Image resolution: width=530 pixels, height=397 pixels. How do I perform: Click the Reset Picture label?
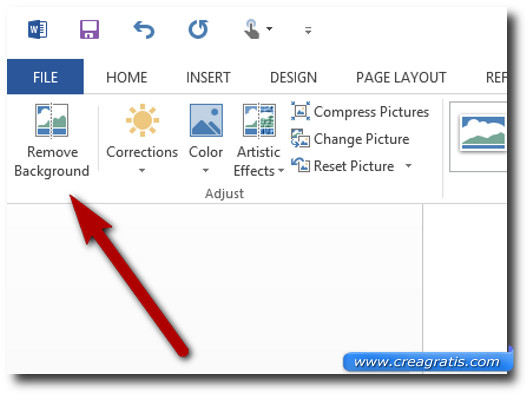(x=354, y=166)
